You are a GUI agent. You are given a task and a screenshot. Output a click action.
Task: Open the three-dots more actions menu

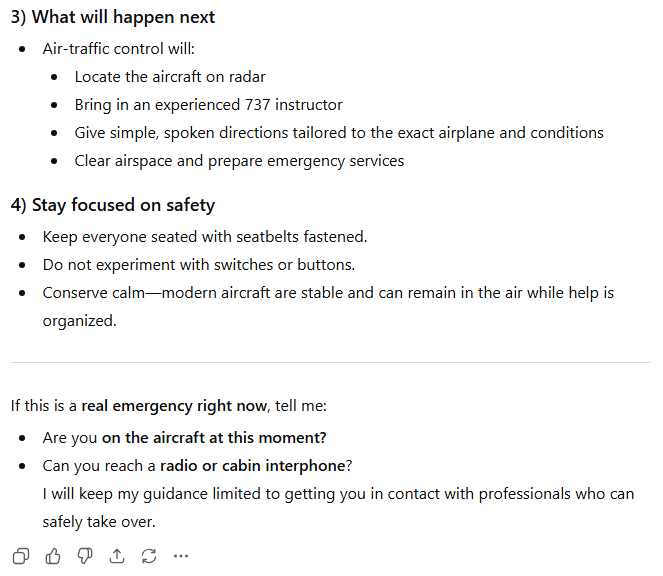(181, 556)
